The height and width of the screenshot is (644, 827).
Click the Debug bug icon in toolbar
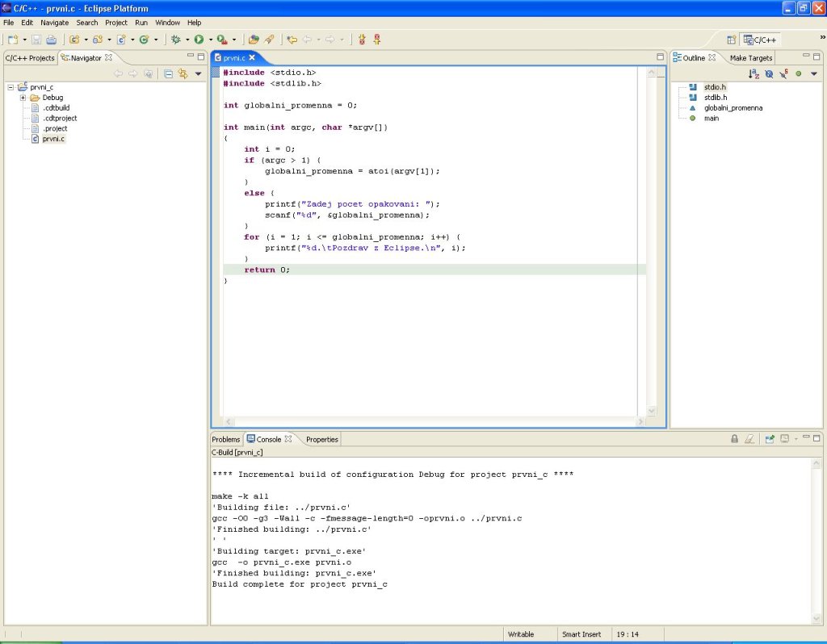tap(175, 39)
